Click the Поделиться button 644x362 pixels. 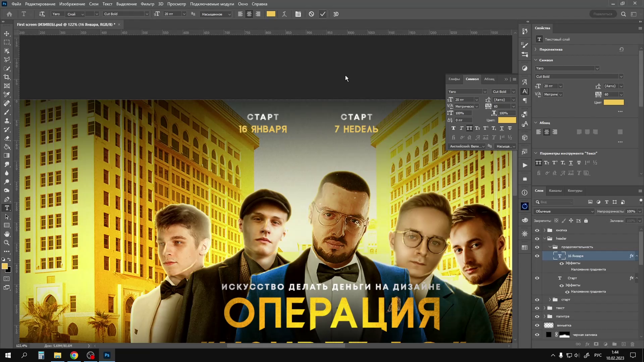(x=602, y=14)
